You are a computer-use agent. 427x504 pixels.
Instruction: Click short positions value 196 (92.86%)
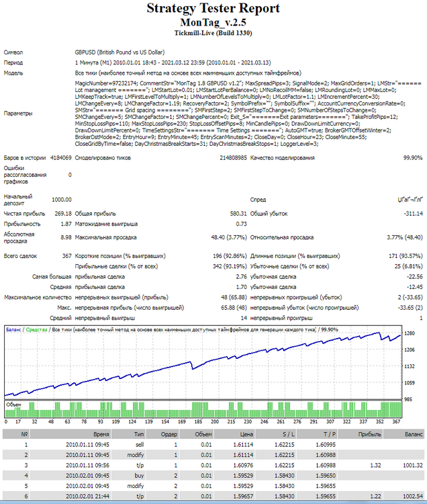point(230,256)
